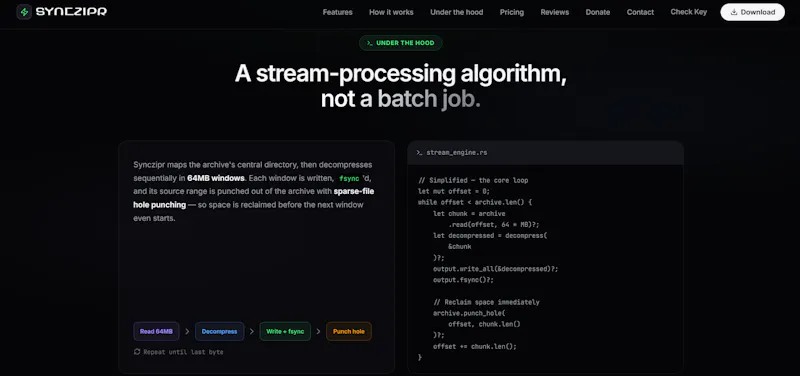Click the repeat loop icon
The height and width of the screenshot is (376, 800).
tap(137, 352)
